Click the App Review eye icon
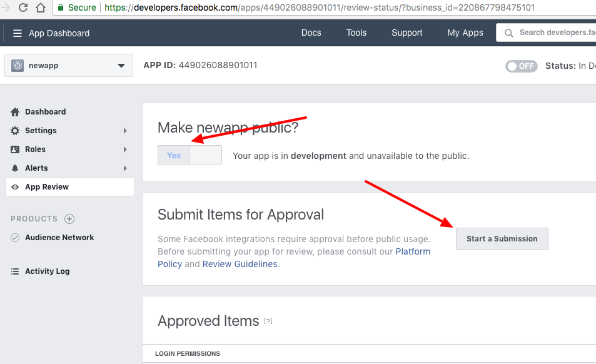Image resolution: width=596 pixels, height=364 pixels. coord(15,187)
